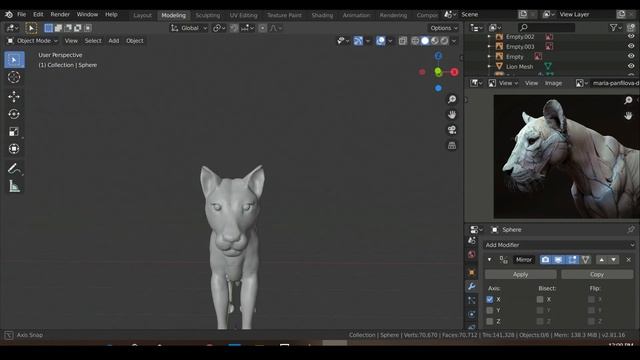Enable Mirror Axis Z checkbox
Image resolution: width=640 pixels, height=360 pixels.
[x=490, y=321]
